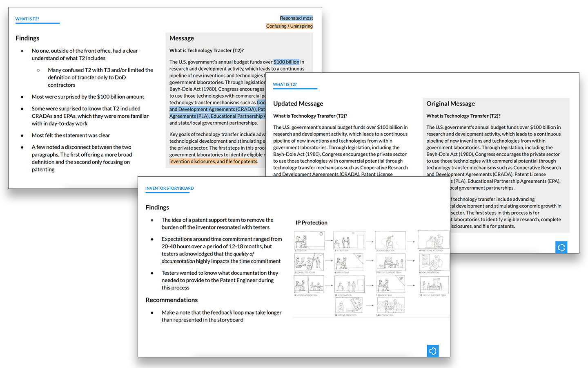Click highlighted 'and Development Agreements (CRADA)' line in Message
This screenshot has width=588, height=368.
click(x=217, y=109)
